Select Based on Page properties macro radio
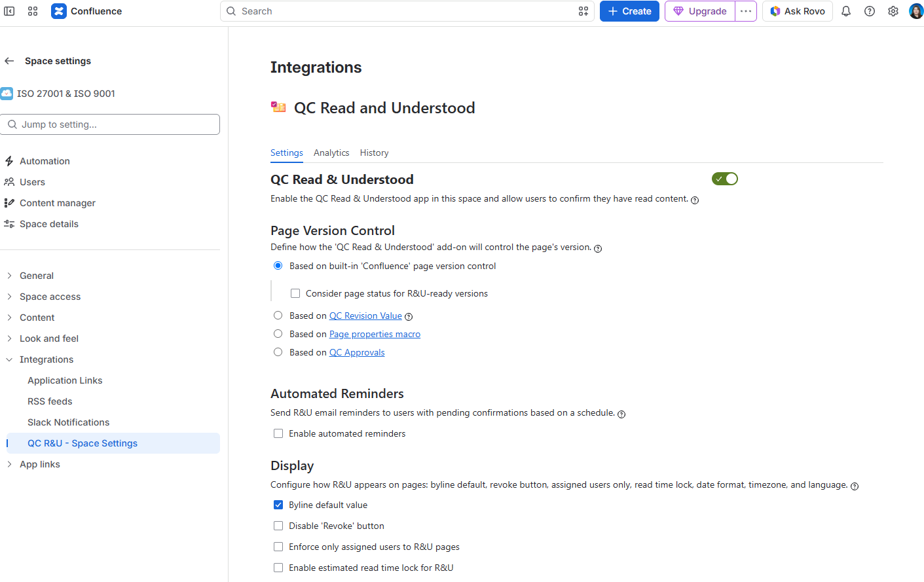Image resolution: width=924 pixels, height=582 pixels. (x=278, y=334)
